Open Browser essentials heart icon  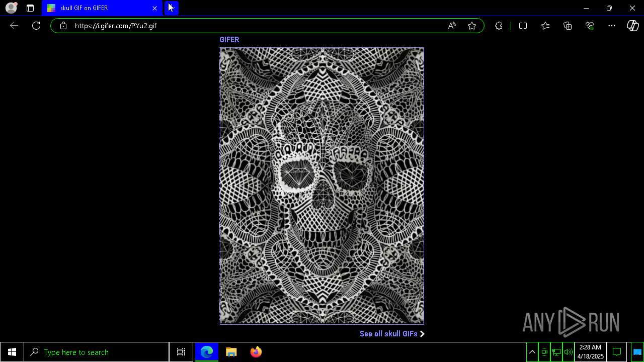[590, 26]
